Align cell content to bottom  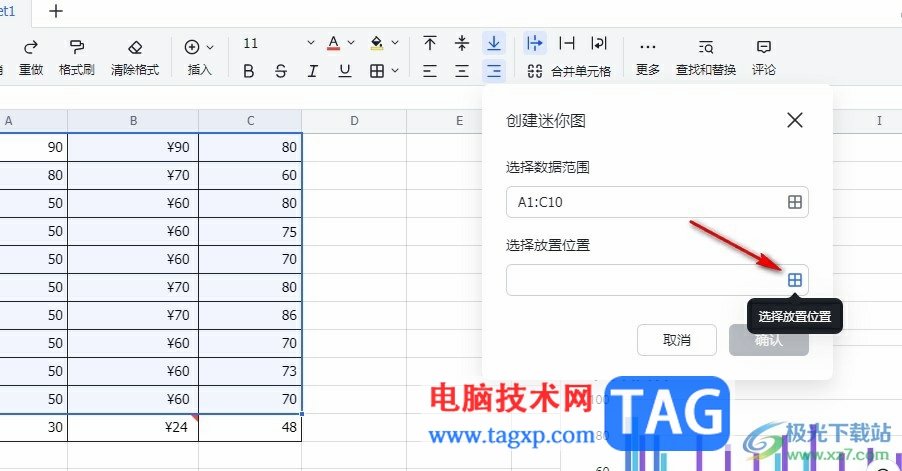(494, 43)
